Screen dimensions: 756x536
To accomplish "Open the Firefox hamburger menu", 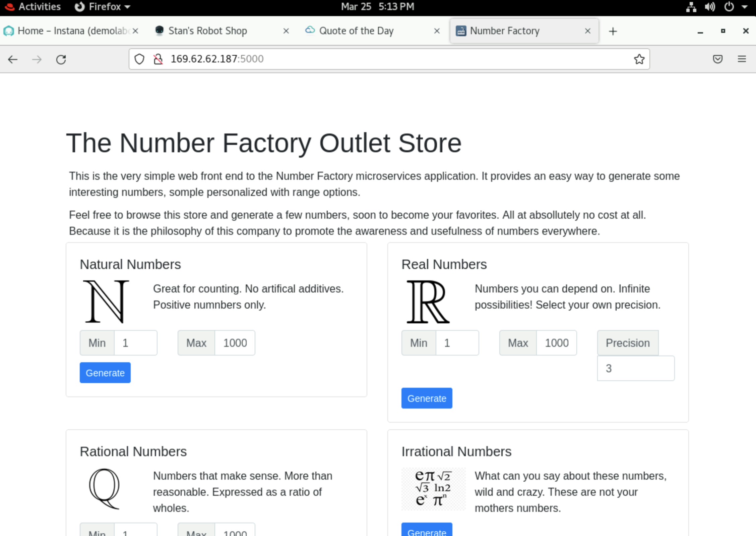I will (742, 59).
